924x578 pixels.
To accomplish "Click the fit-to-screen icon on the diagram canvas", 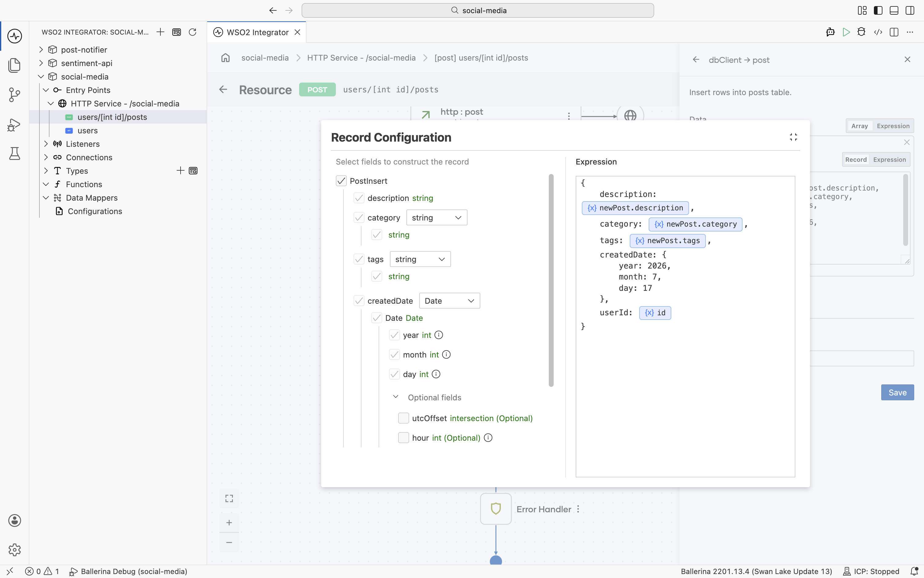I will pos(229,498).
